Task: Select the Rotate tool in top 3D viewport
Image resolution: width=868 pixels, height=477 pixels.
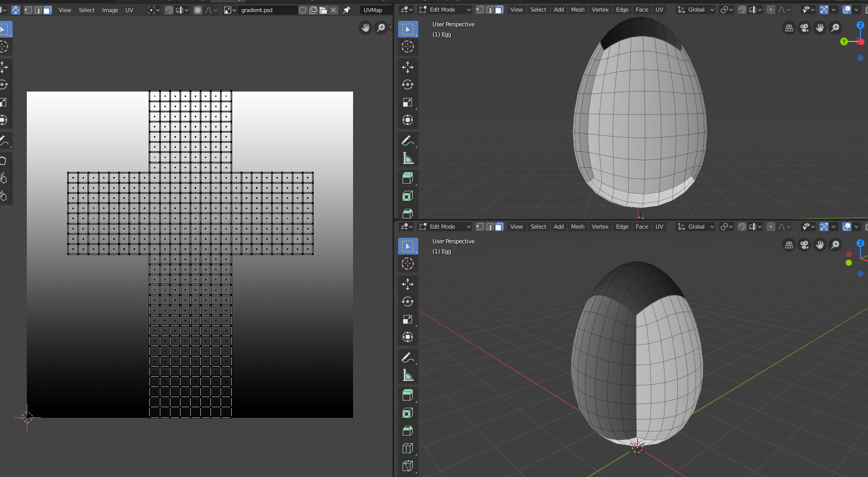Action: pyautogui.click(x=408, y=84)
